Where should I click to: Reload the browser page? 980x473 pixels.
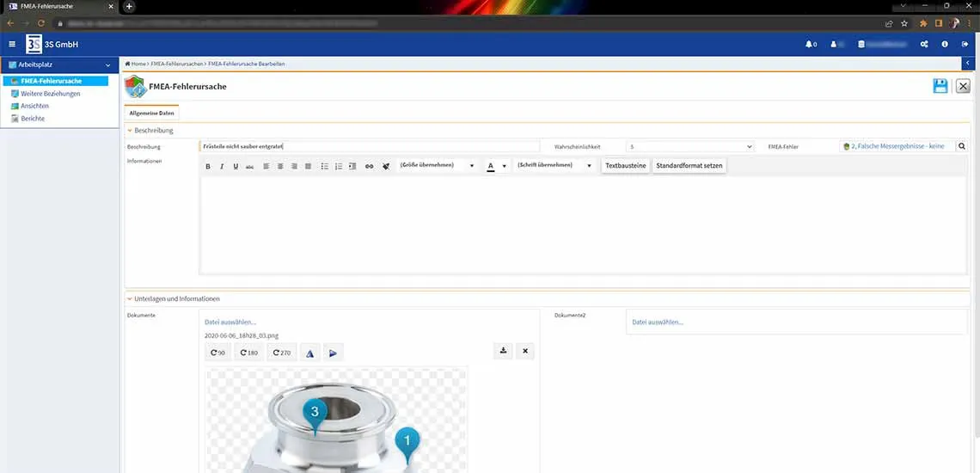tap(41, 23)
